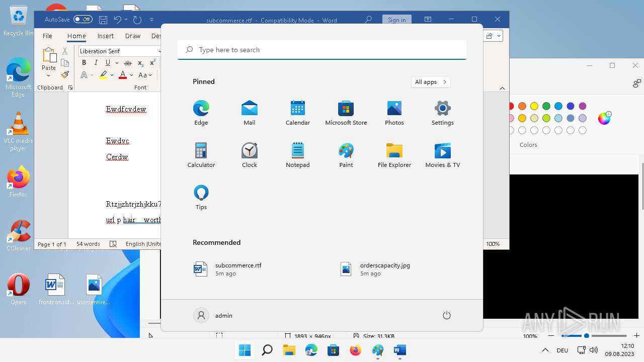Image resolution: width=644 pixels, height=362 pixels.
Task: Open the Mail app tile
Action: point(250,113)
